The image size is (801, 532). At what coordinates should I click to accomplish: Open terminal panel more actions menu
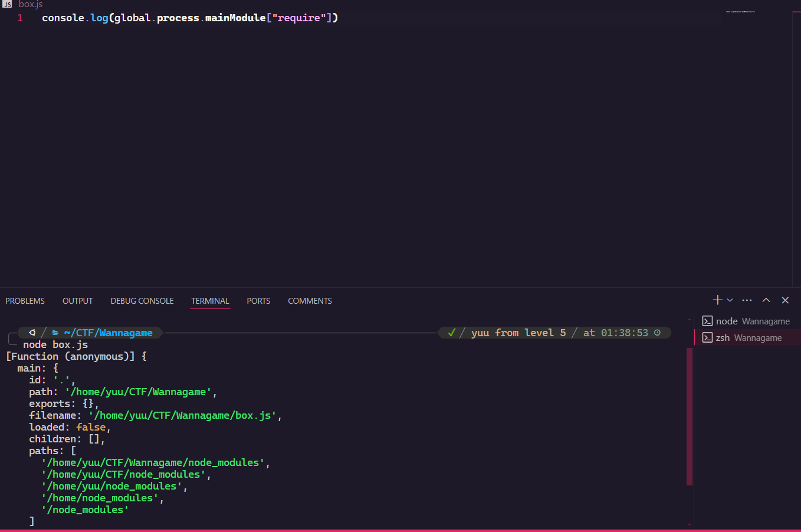(747, 300)
